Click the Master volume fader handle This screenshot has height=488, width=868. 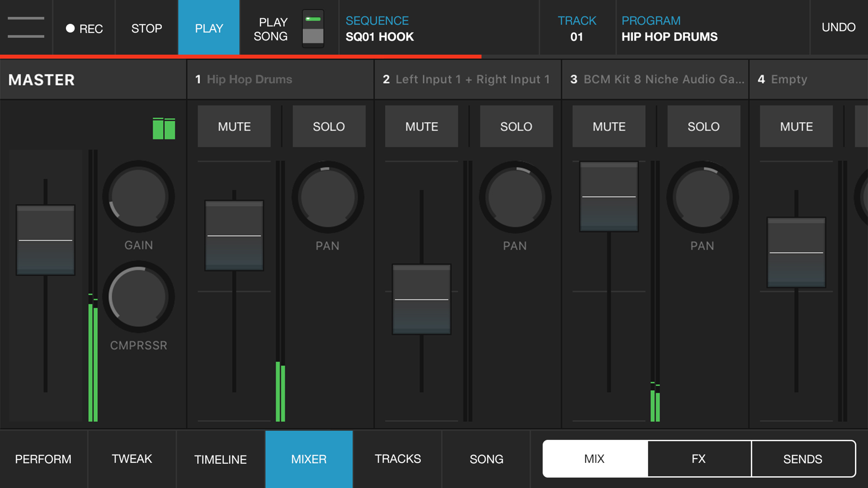(46, 240)
